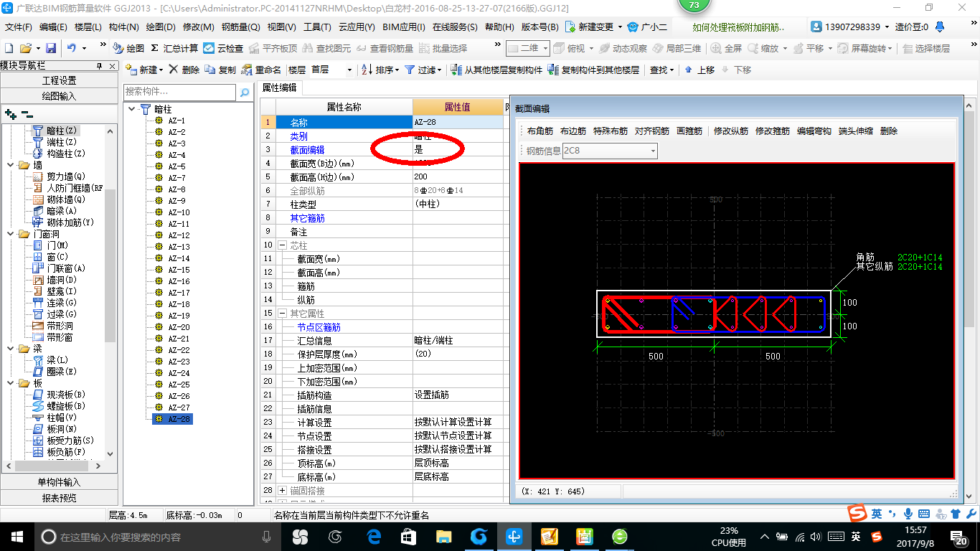The height and width of the screenshot is (551, 980).
Task: Expand 锚固搭接 property group row 28
Action: point(282,491)
